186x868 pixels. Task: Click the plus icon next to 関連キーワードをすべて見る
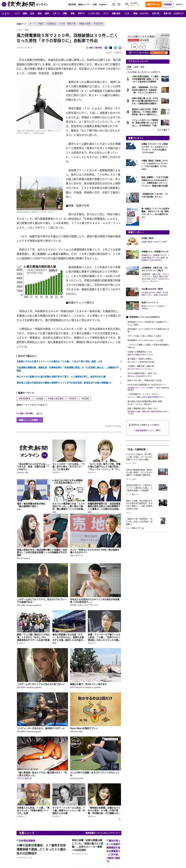[46, 405]
